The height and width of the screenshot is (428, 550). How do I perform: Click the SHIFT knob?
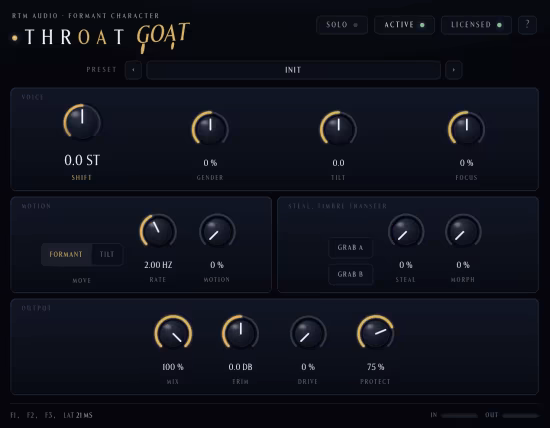coord(82,122)
